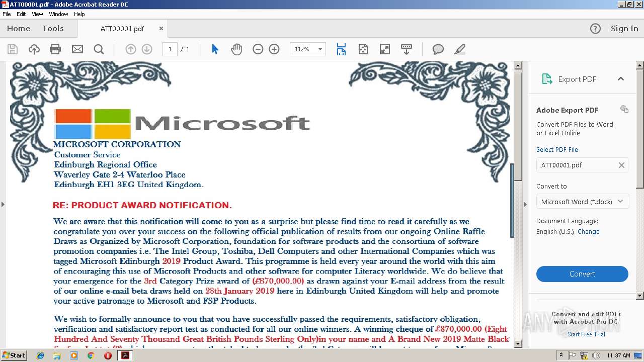Open Internet Explorer from taskbar
644x362 pixels.
pos(40,355)
